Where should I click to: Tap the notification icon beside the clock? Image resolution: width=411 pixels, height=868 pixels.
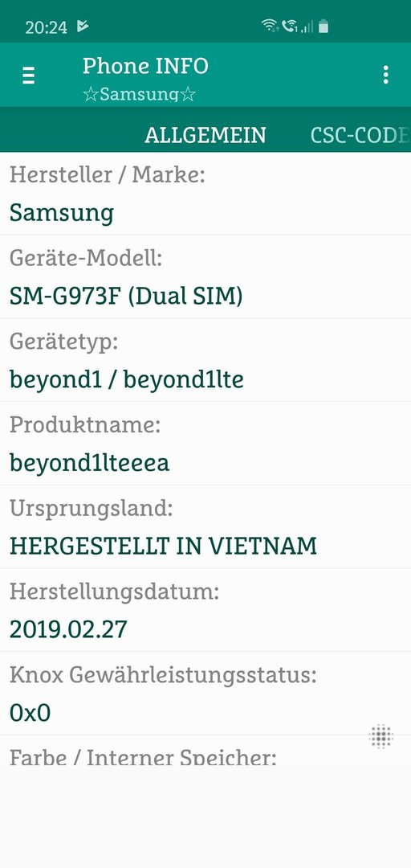pos(83,26)
